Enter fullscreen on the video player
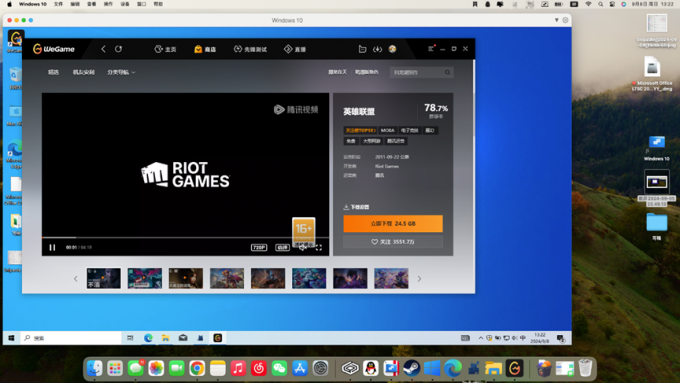 pyautogui.click(x=319, y=248)
